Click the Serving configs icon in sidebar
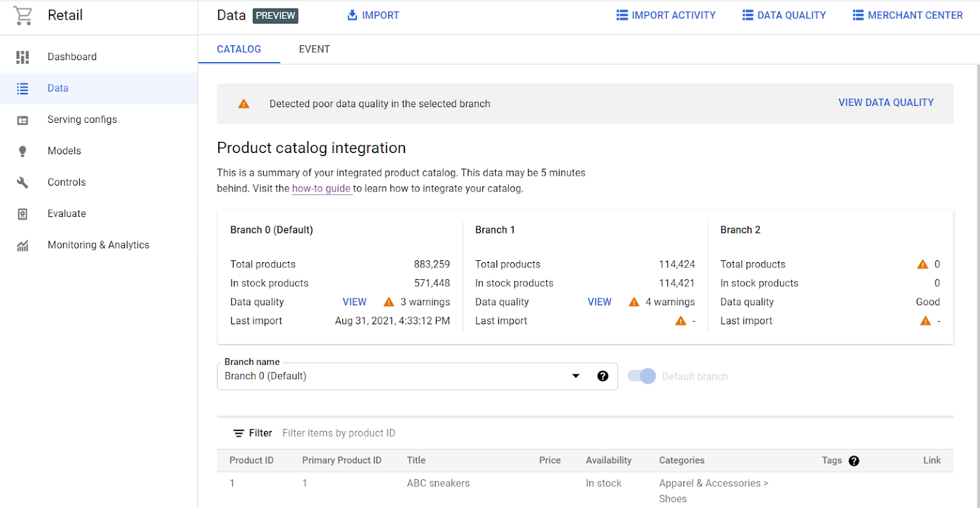 coord(23,120)
